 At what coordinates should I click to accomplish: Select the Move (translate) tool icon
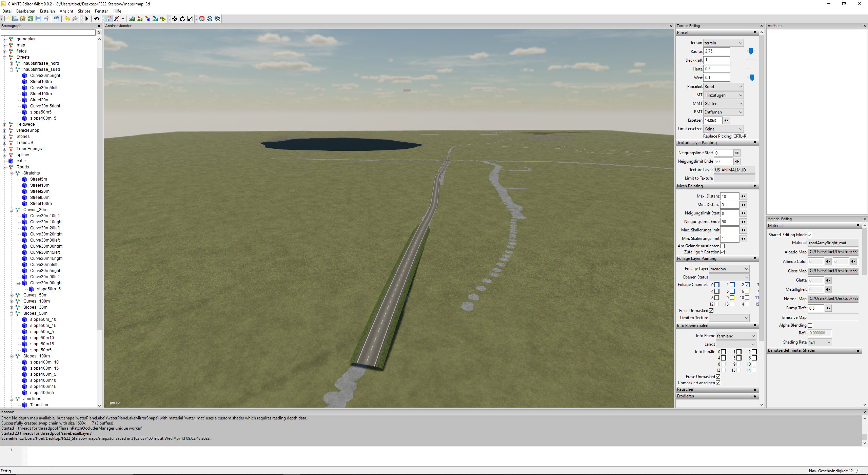174,19
